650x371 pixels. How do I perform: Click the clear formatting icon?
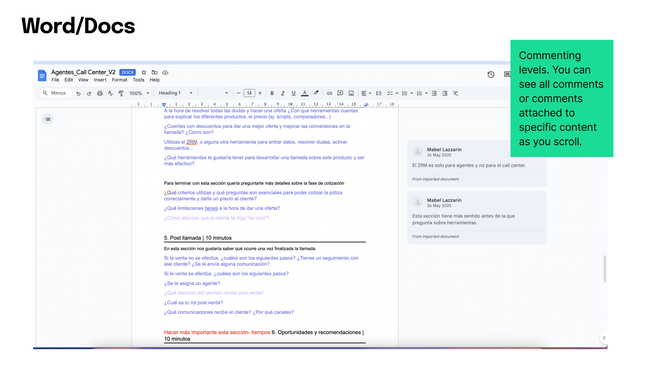(455, 94)
